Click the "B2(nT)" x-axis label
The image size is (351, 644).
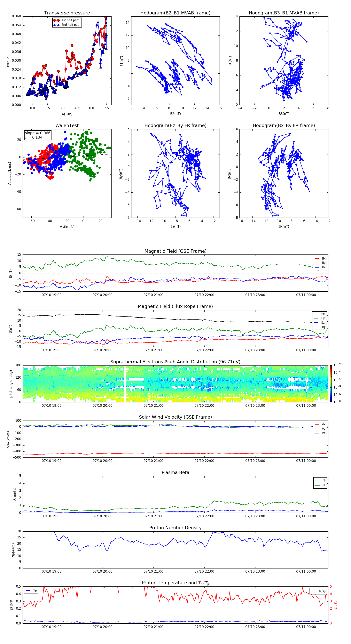click(x=175, y=114)
